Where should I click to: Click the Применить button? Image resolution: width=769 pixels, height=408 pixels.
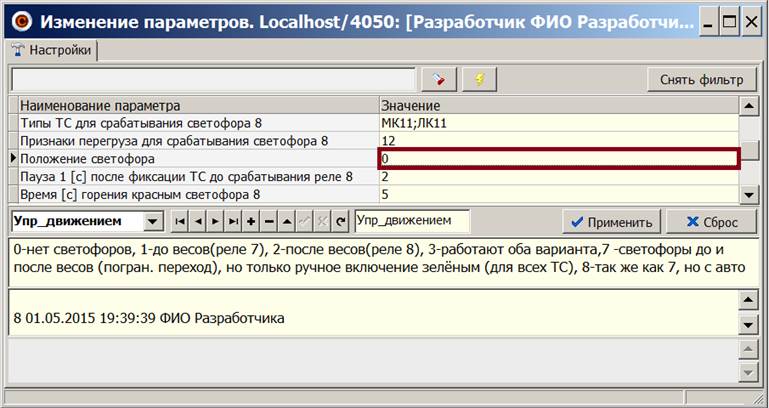(610, 222)
